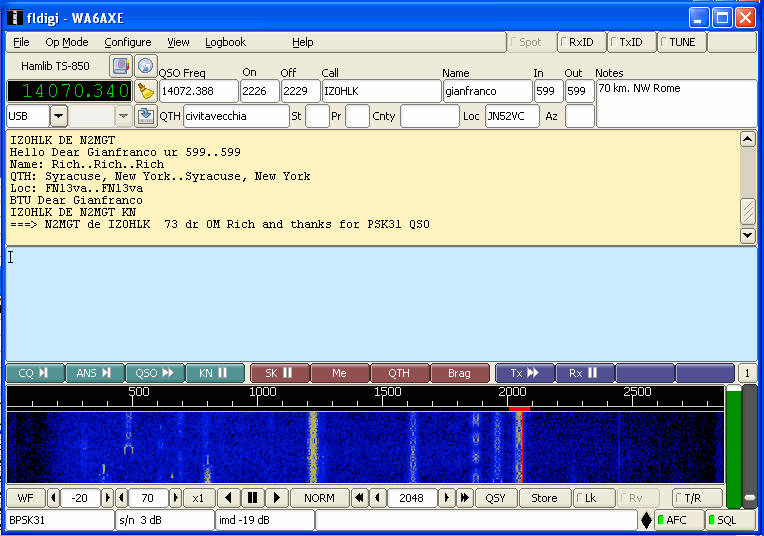Open the USB mode dropdown

pyautogui.click(x=58, y=116)
